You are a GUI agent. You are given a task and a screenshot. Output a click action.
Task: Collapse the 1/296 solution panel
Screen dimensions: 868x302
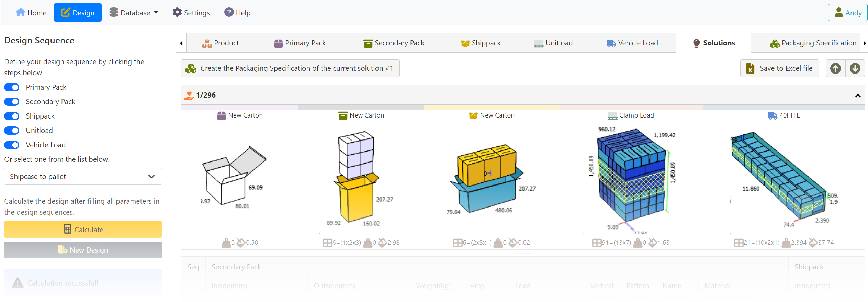[858, 96]
